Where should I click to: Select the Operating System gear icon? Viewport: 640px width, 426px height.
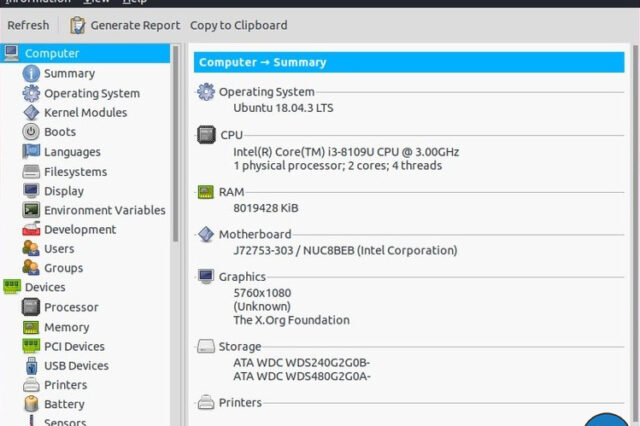(31, 93)
